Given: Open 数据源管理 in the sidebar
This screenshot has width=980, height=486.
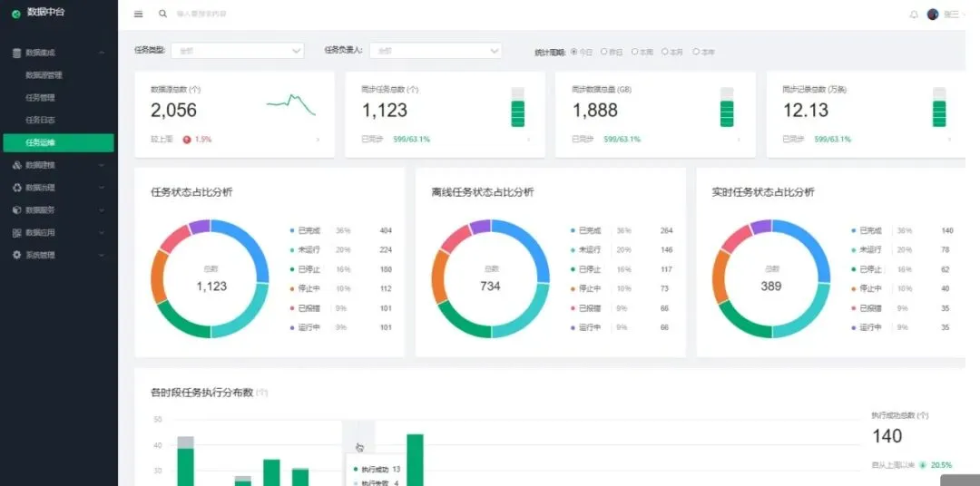Looking at the screenshot, I should tap(44, 75).
